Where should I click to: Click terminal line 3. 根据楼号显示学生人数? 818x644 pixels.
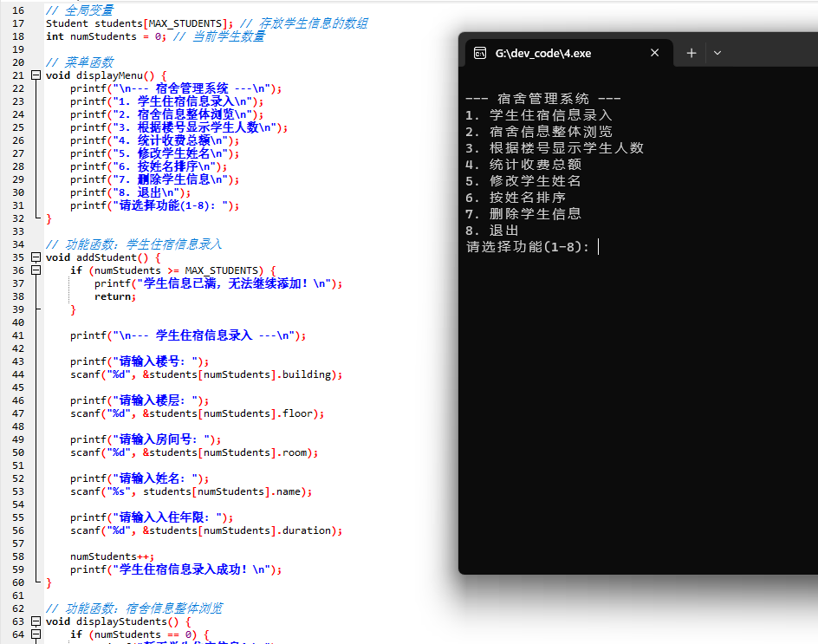(555, 148)
